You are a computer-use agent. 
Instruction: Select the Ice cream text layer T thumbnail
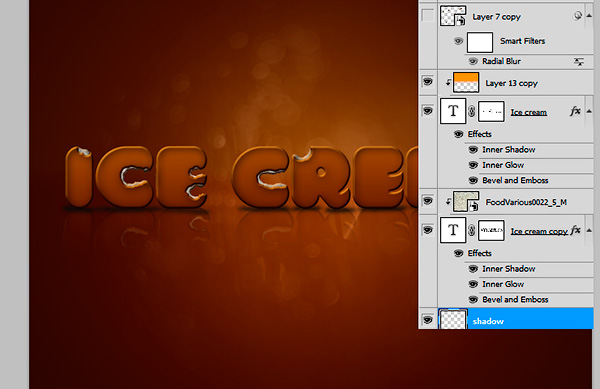(x=453, y=111)
